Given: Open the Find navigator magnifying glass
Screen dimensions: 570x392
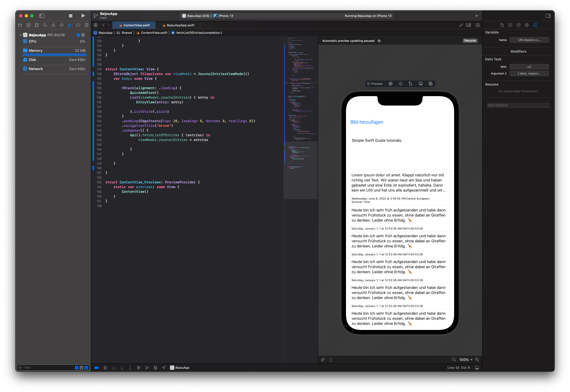Looking at the screenshot, I should [x=45, y=25].
